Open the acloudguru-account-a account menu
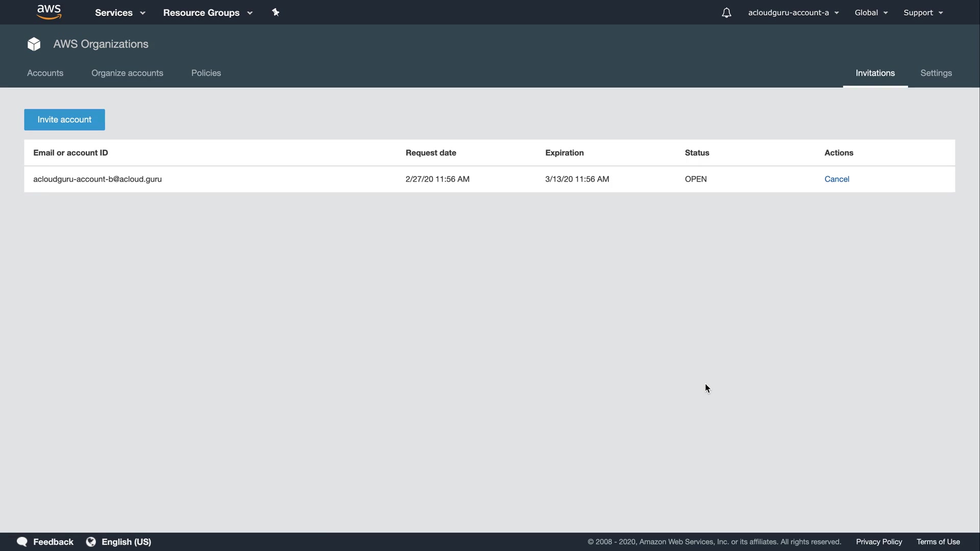Screen dimensions: 980x551 793,13
